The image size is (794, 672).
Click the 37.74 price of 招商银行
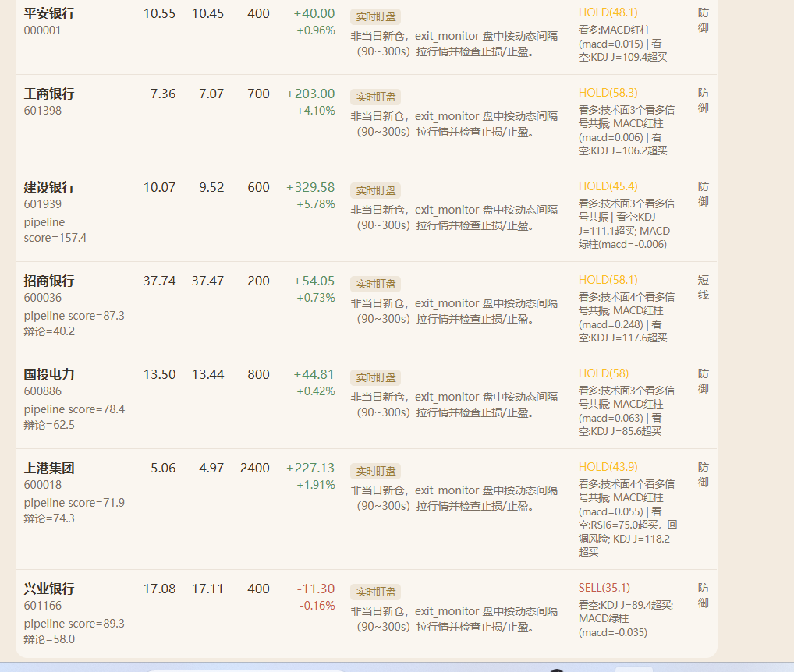pyautogui.click(x=160, y=281)
